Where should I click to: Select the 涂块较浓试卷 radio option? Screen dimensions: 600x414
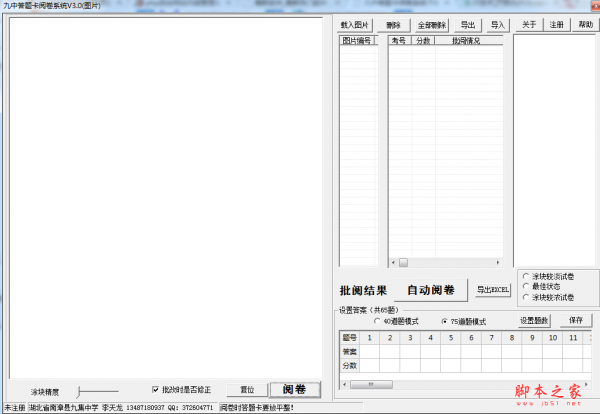click(526, 297)
